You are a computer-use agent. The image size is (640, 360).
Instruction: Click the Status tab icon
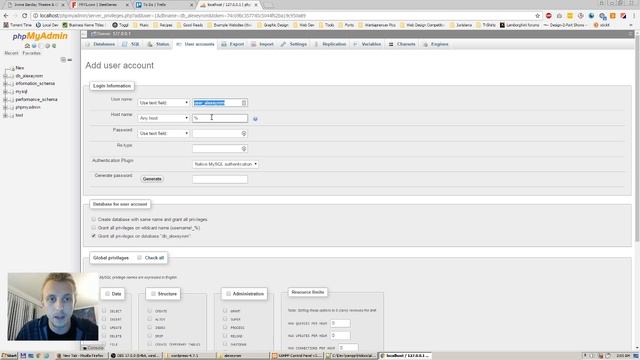pyautogui.click(x=150, y=44)
